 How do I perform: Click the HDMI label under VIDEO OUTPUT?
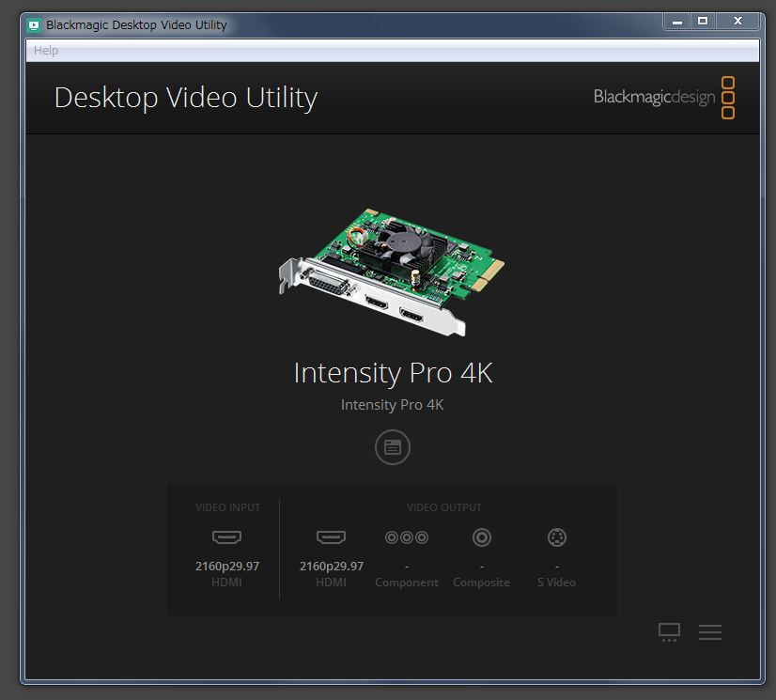(331, 583)
